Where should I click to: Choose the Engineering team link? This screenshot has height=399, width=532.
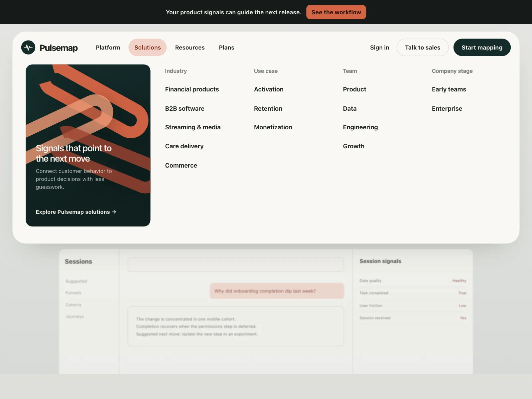coord(360,127)
